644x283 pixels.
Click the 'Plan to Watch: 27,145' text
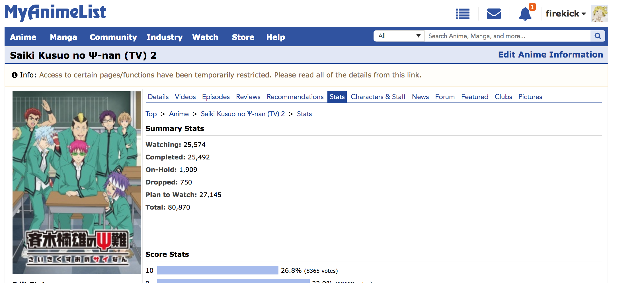click(x=183, y=195)
